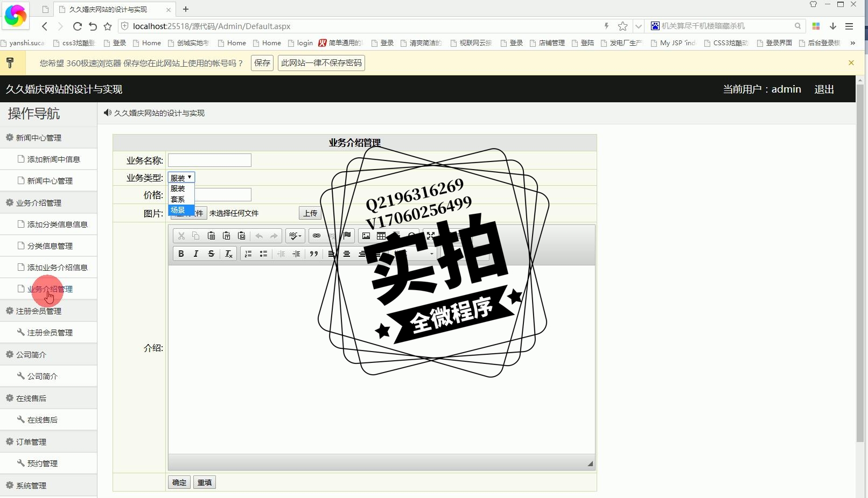Click the Remove Format icon
The width and height of the screenshot is (868, 498).
point(228,254)
